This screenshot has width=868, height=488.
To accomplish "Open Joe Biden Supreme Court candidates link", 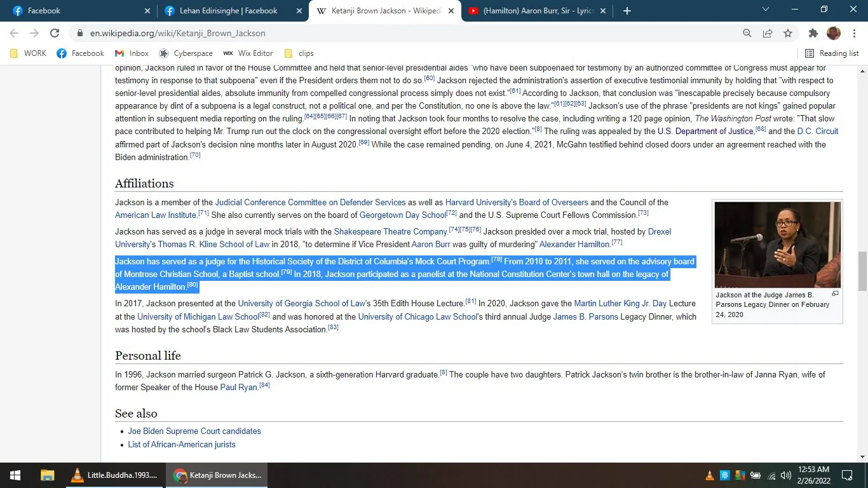I will point(194,431).
